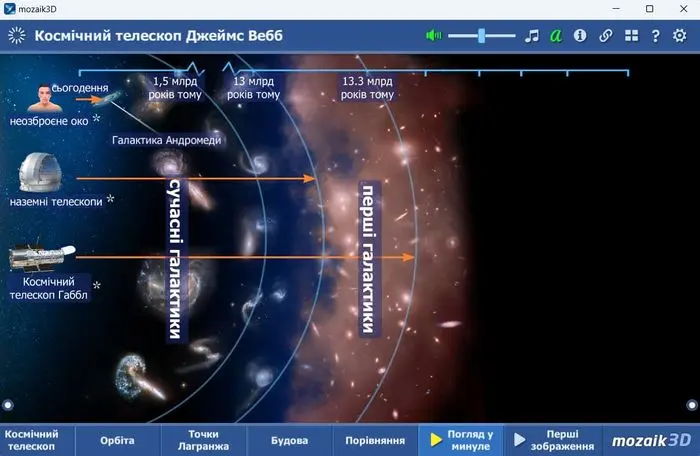This screenshot has width=700, height=456.
Task: Click the mozaik3D icon in the title bar
Action: [9, 9]
